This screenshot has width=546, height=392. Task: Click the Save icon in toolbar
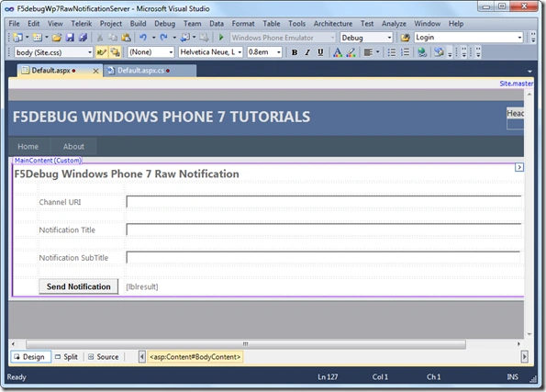click(70, 38)
